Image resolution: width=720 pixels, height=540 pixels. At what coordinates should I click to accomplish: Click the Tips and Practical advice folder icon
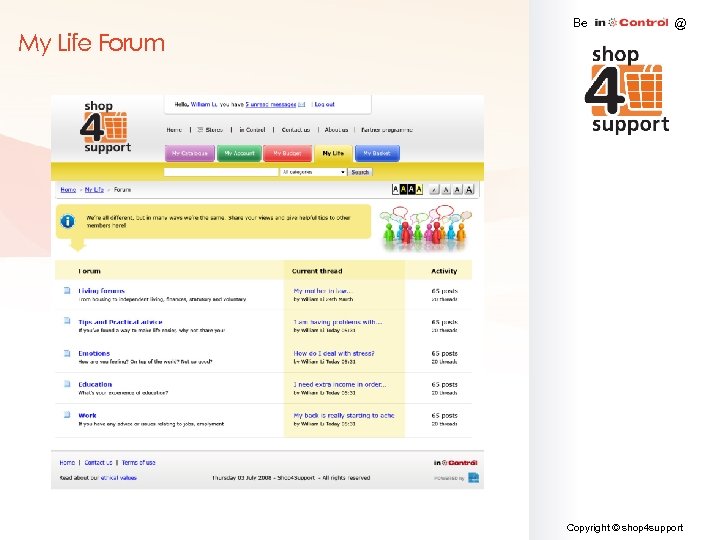coord(67,321)
